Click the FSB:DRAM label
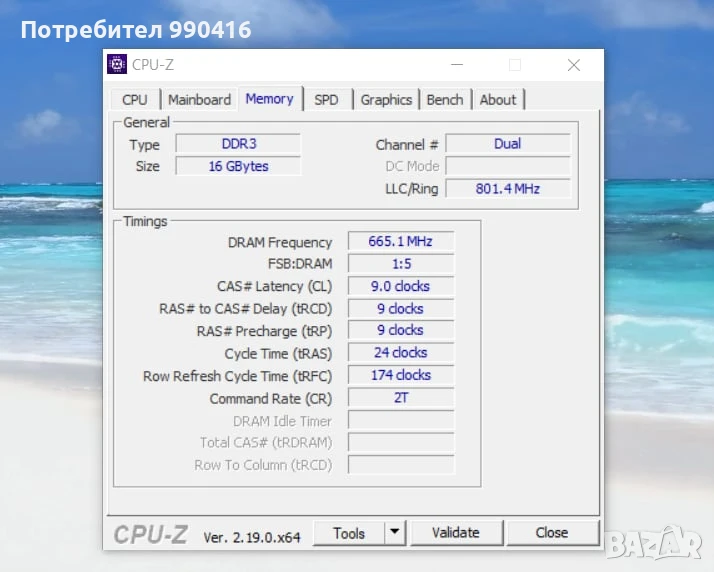714x572 pixels. tap(300, 264)
